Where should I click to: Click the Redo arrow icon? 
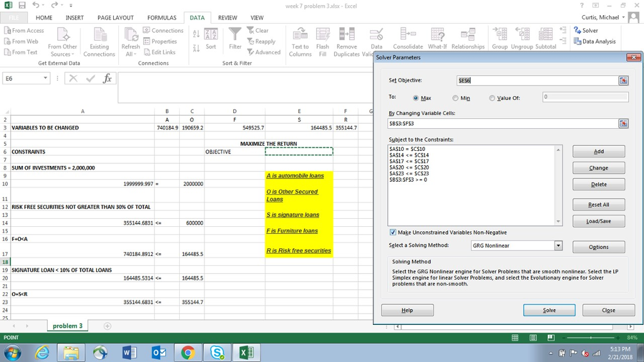[x=55, y=5]
